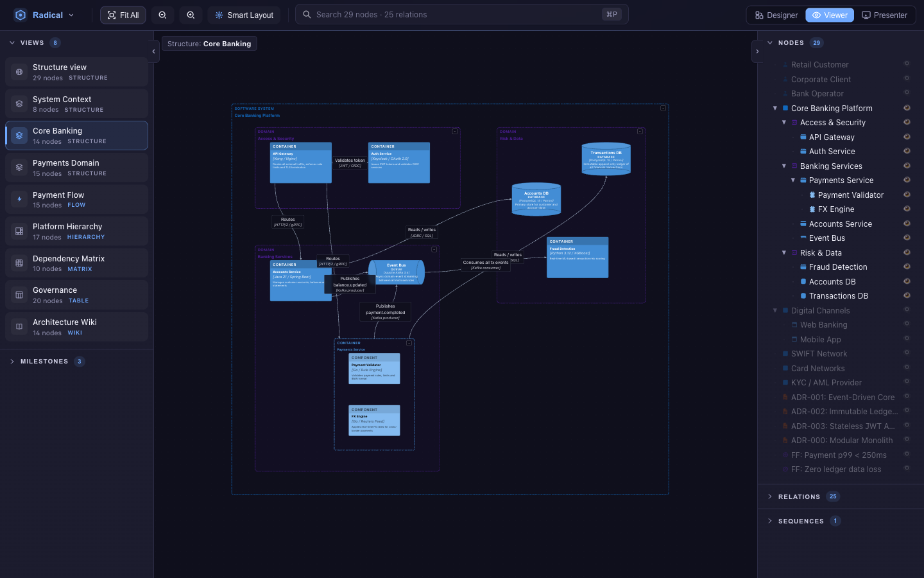Click the Smart Layout button
This screenshot has width=924, height=578.
(x=244, y=15)
